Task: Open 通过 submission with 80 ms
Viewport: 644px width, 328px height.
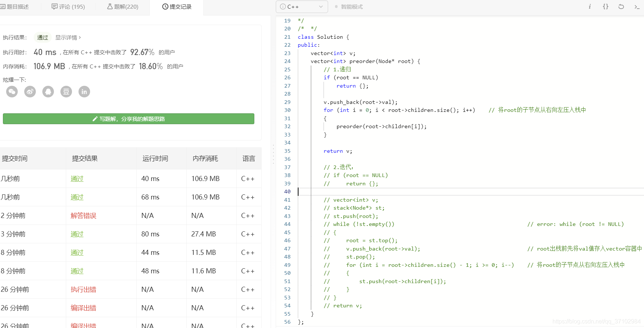Action: pyautogui.click(x=77, y=234)
